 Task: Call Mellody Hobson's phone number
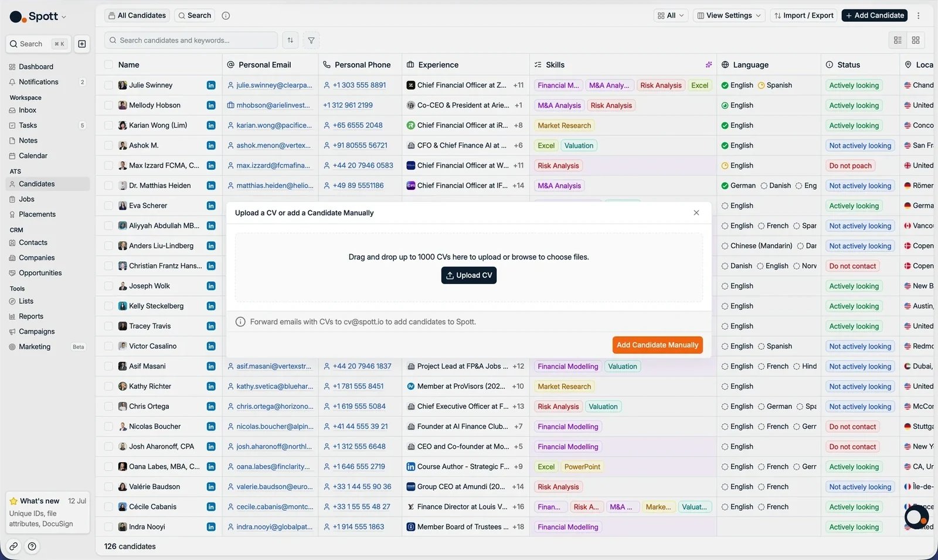(x=348, y=105)
